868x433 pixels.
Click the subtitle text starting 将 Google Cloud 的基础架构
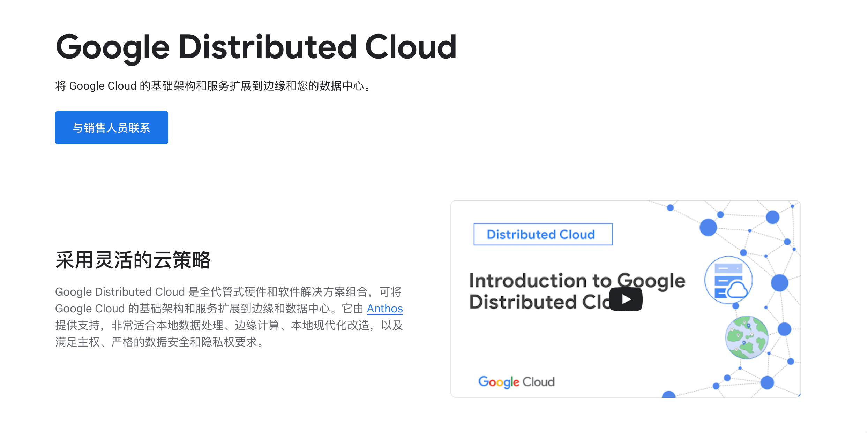pyautogui.click(x=214, y=86)
